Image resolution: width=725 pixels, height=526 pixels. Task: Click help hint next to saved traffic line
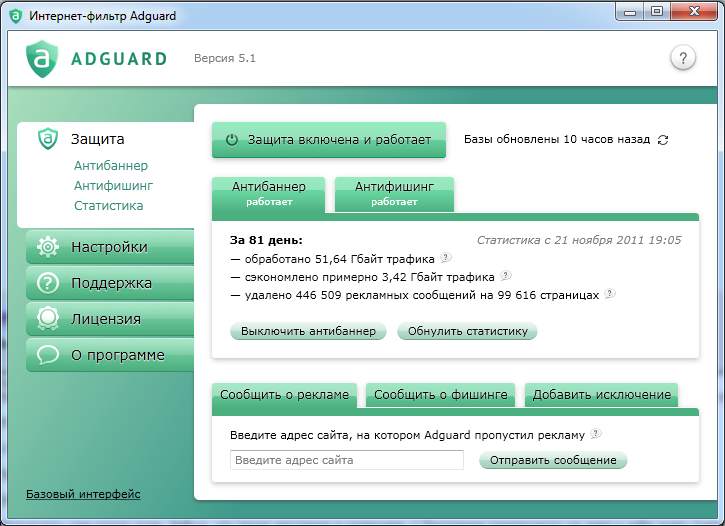(506, 275)
